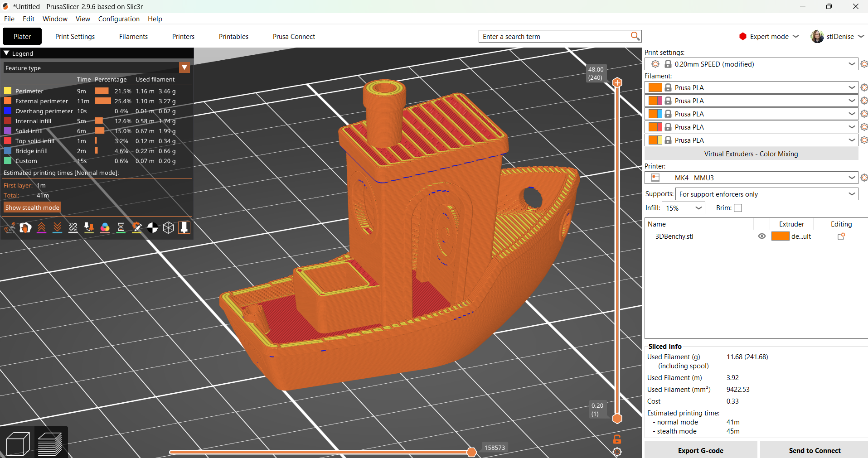868x458 pixels.
Task: Click 3DBenchy.stl extruder color swatch
Action: click(x=781, y=236)
